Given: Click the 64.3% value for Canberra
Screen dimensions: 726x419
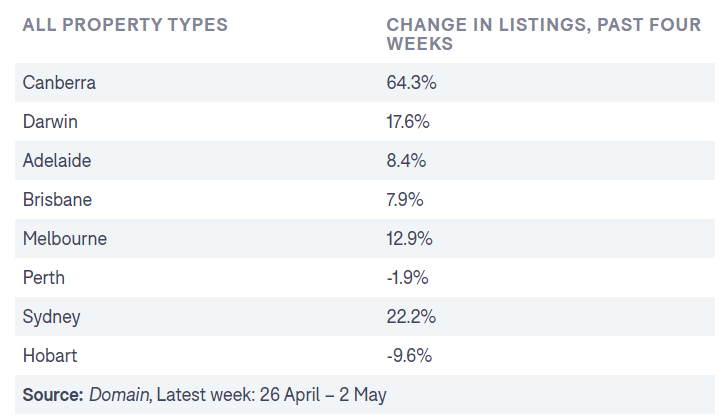Looking at the screenshot, I should click(x=411, y=83).
